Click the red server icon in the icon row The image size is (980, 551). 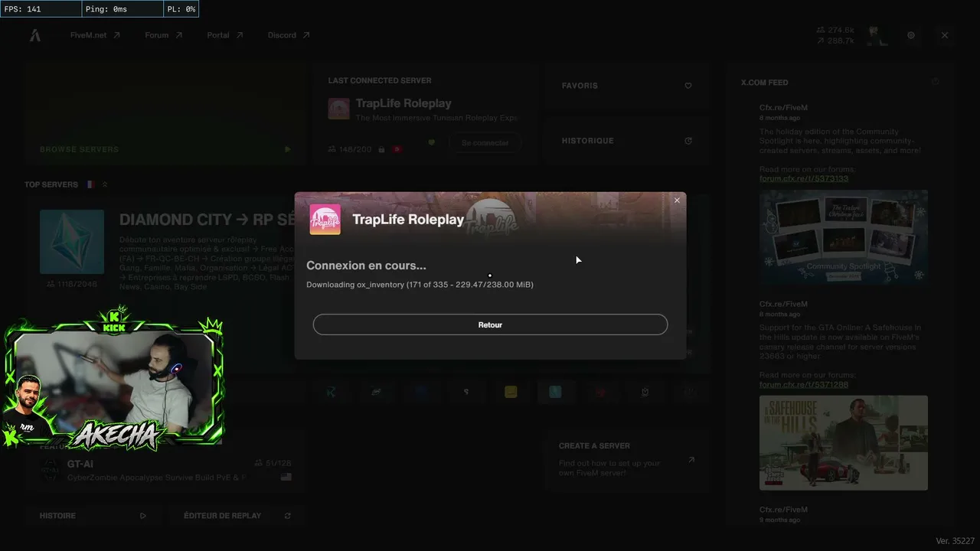601,392
